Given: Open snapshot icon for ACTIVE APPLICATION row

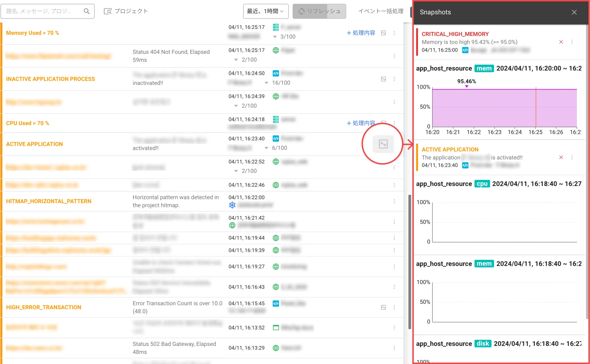Looking at the screenshot, I should 383,144.
